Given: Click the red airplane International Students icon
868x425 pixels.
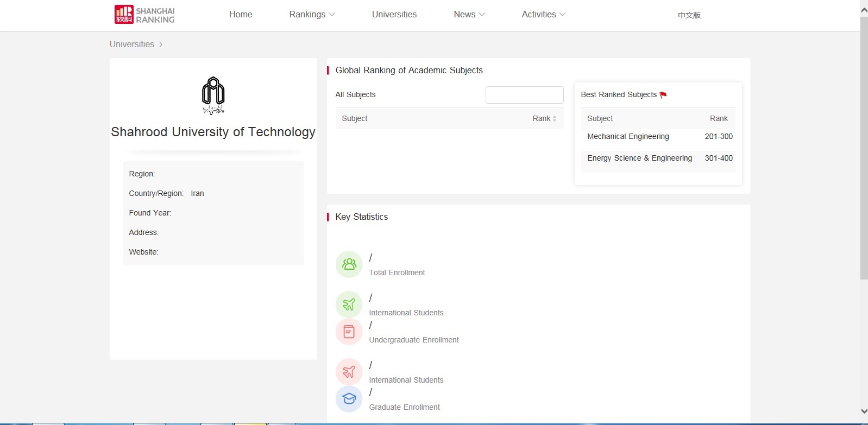Looking at the screenshot, I should (x=349, y=372).
